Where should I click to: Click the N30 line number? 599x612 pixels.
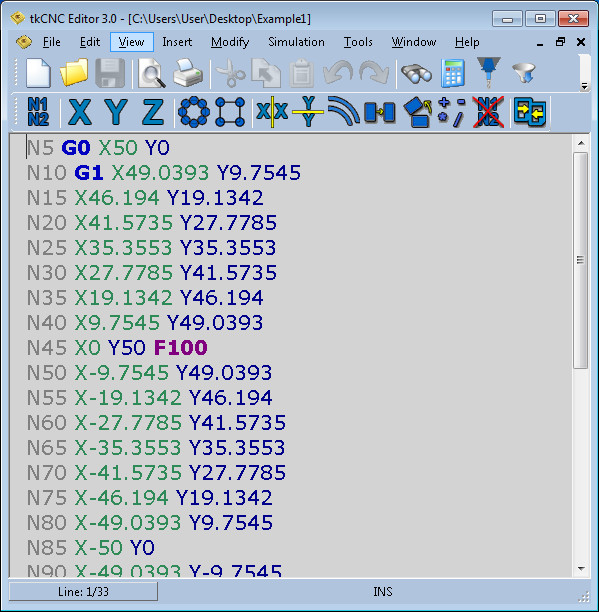[x=46, y=273]
